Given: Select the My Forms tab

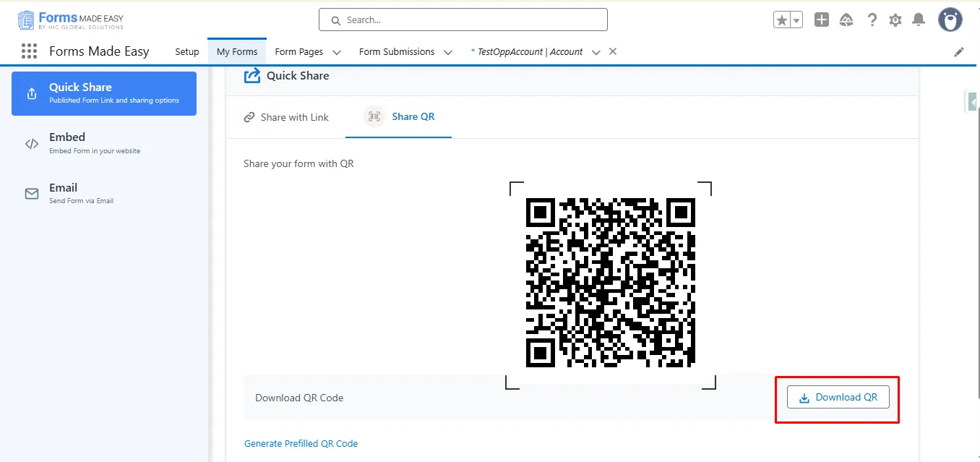Looking at the screenshot, I should [237, 52].
